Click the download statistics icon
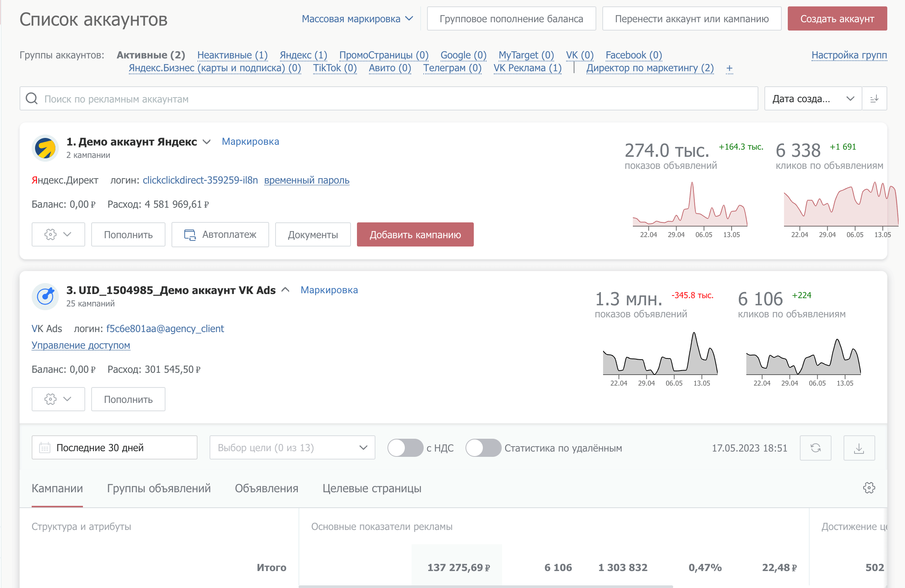This screenshot has width=905, height=588. tap(859, 448)
